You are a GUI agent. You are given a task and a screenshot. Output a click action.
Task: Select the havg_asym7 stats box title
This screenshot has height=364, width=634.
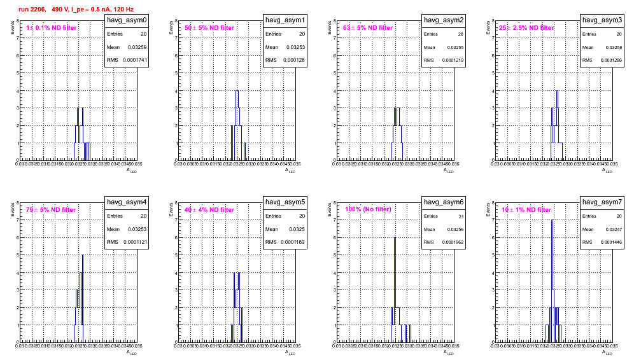[x=602, y=202]
